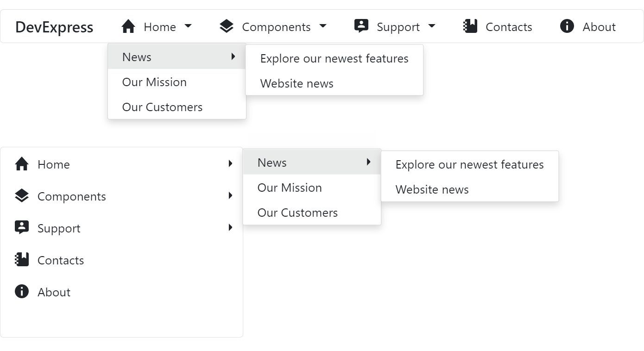Image resolution: width=644 pixels, height=351 pixels.
Task: Click the About info icon in top navbar
Action: tap(567, 26)
